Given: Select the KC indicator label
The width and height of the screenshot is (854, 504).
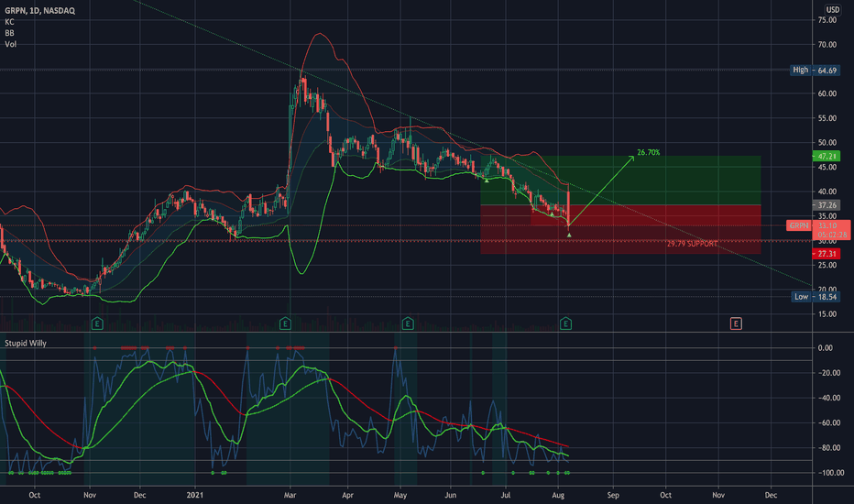Looking at the screenshot, I should 9,22.
